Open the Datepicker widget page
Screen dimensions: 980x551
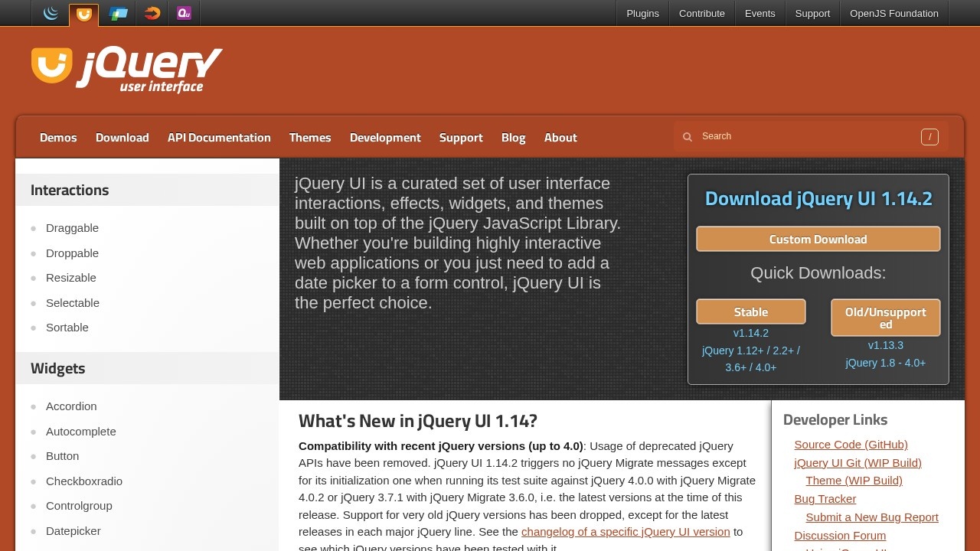73,530
